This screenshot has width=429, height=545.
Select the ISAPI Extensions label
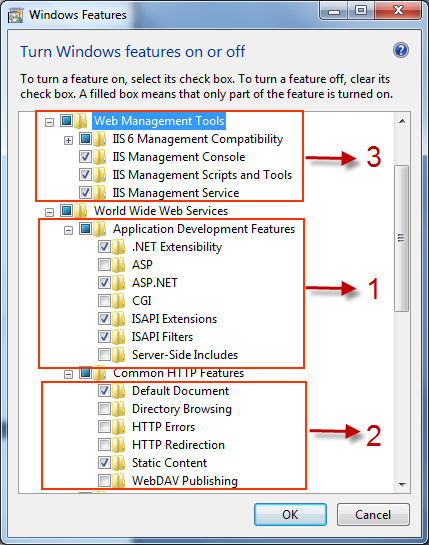coord(175,319)
